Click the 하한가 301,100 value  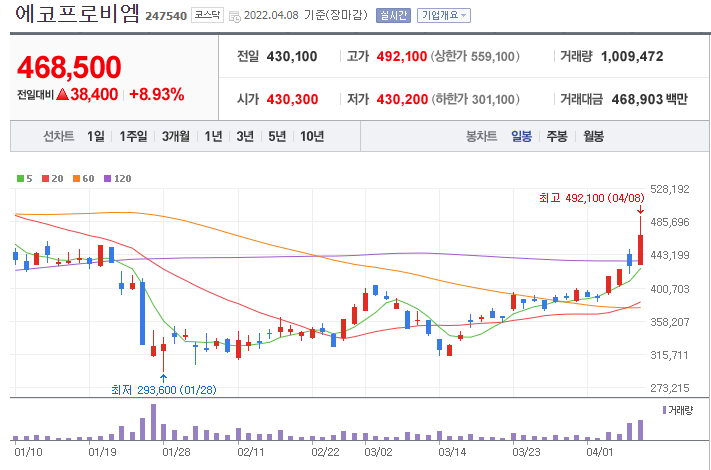493,99
